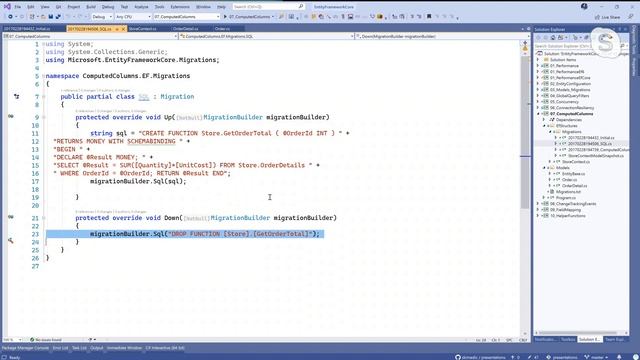
Task: Switch to the OrderDetail.cs tab
Action: (x=185, y=29)
